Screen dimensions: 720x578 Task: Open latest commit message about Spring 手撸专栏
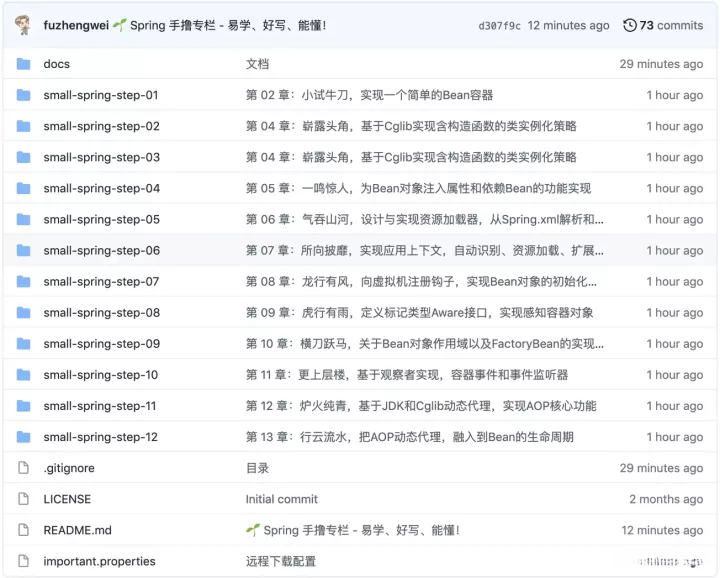point(222,25)
